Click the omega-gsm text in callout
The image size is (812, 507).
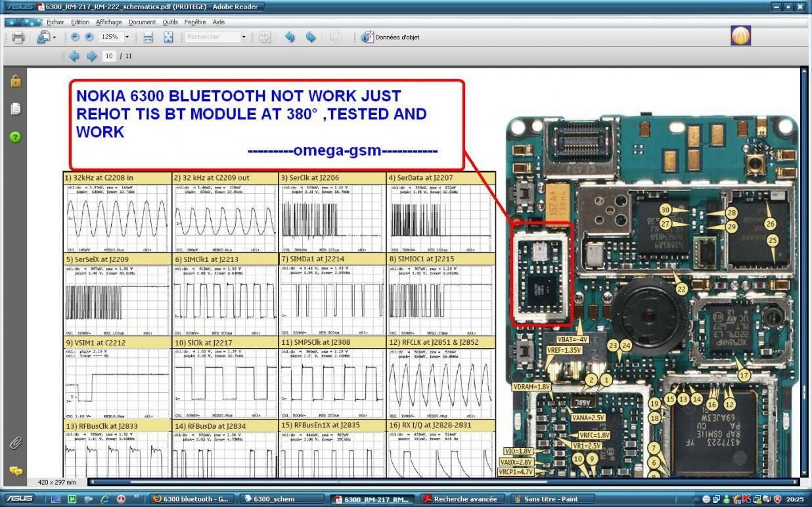pyautogui.click(x=343, y=150)
